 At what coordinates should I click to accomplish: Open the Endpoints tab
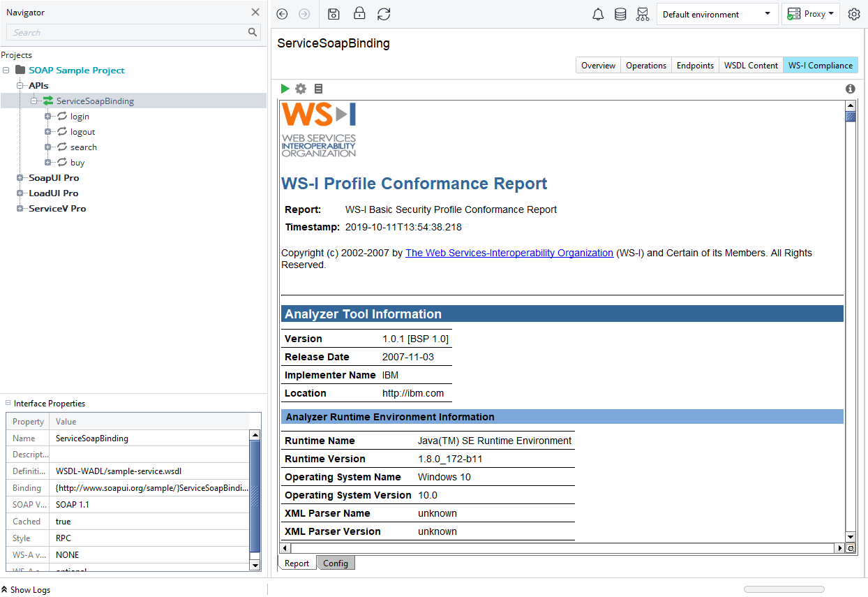(x=695, y=65)
